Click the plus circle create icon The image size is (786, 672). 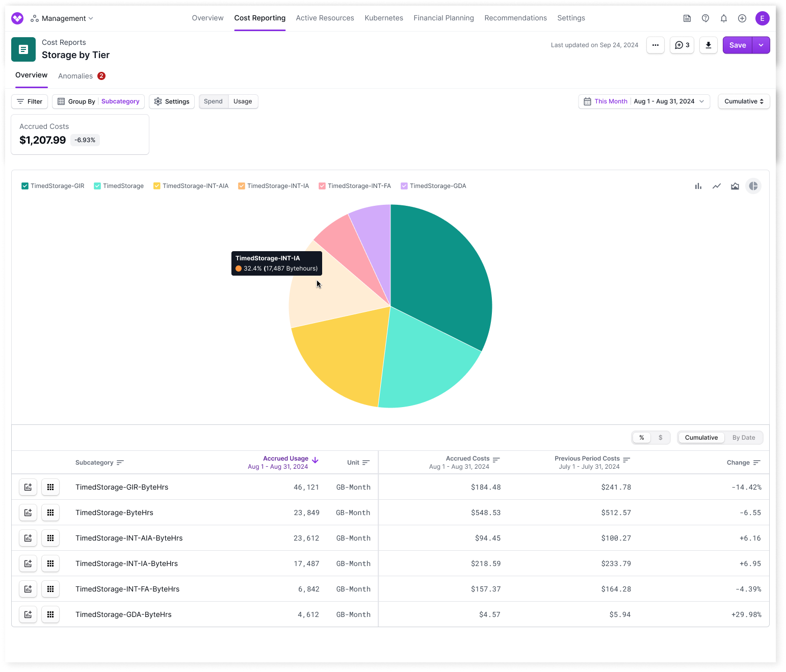click(742, 18)
